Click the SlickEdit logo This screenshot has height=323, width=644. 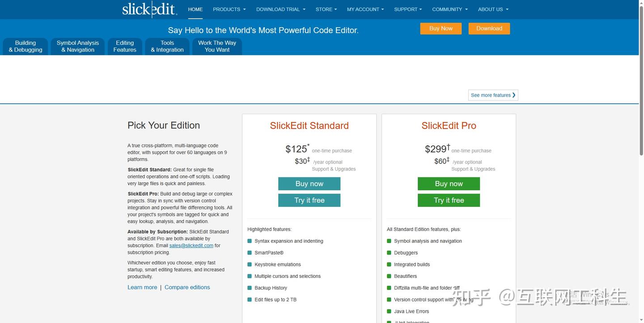[150, 9]
